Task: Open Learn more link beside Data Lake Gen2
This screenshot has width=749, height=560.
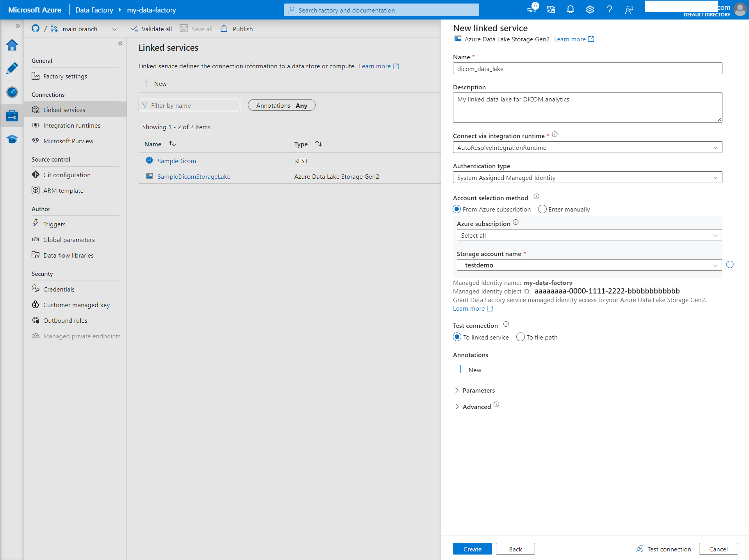Action: point(574,39)
